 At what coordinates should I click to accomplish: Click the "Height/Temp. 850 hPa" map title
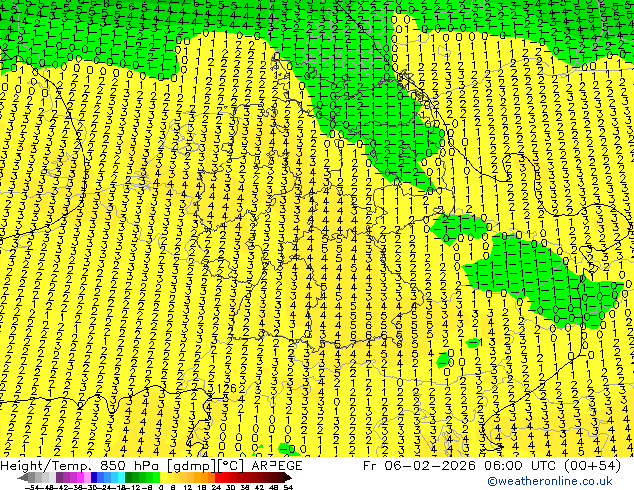[x=81, y=466]
